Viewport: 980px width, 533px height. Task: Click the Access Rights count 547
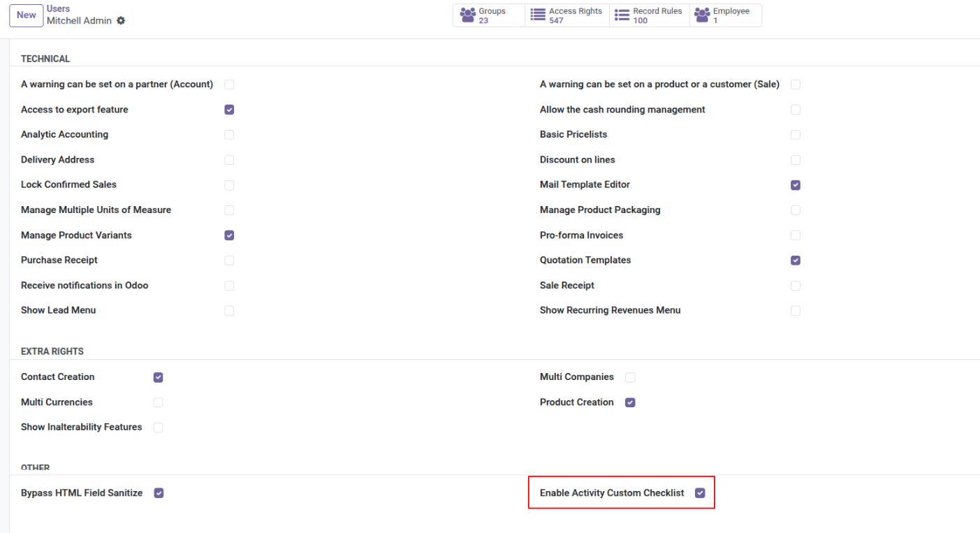(556, 21)
